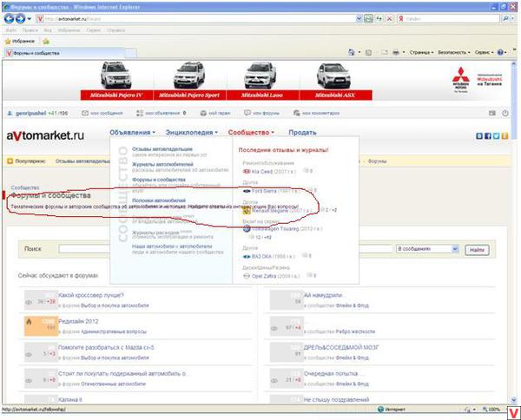This screenshot has height=420, width=521.
Task: Click the Add to favorites star icon
Action: click(46, 41)
